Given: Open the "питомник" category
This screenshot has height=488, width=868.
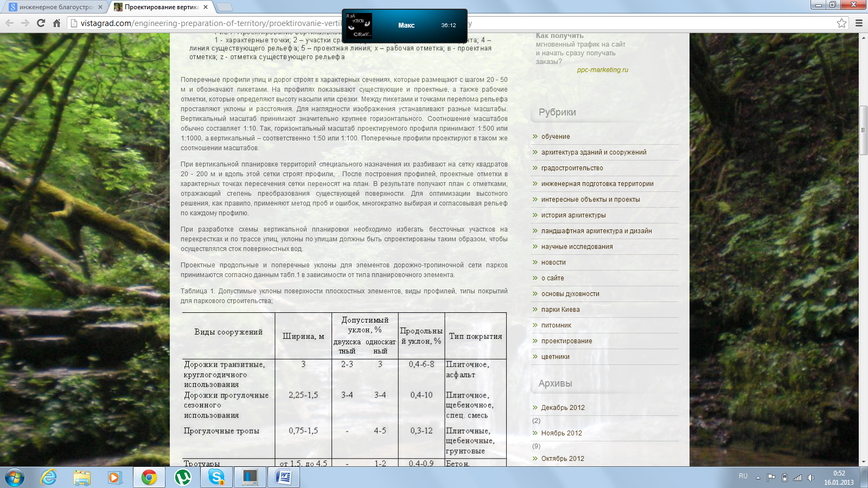Looking at the screenshot, I should coord(556,325).
